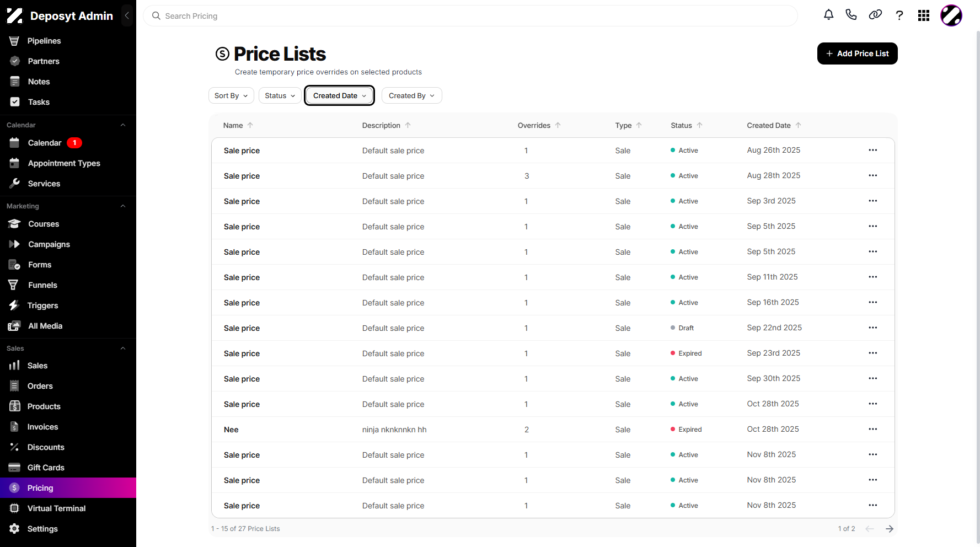Viewport: 980px width, 547px height.
Task: Collapse the Calendar sidebar section
Action: 123,125
